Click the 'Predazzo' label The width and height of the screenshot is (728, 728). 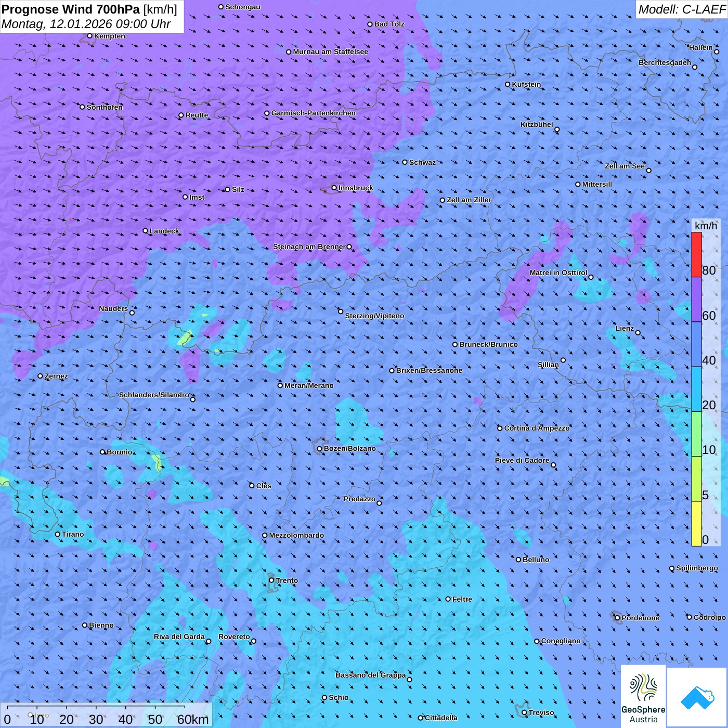[x=359, y=499]
